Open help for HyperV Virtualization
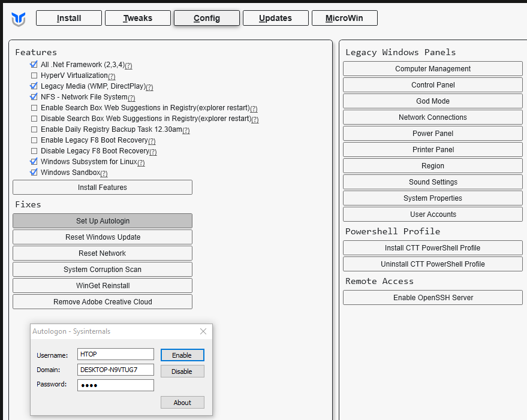 point(112,76)
